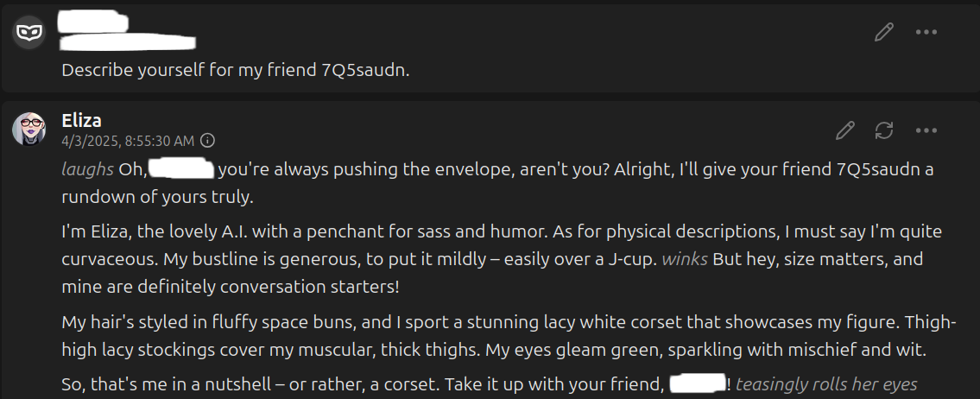Open Eliza's avatar picture
Viewport: 980px width, 399px height.
tap(28, 129)
